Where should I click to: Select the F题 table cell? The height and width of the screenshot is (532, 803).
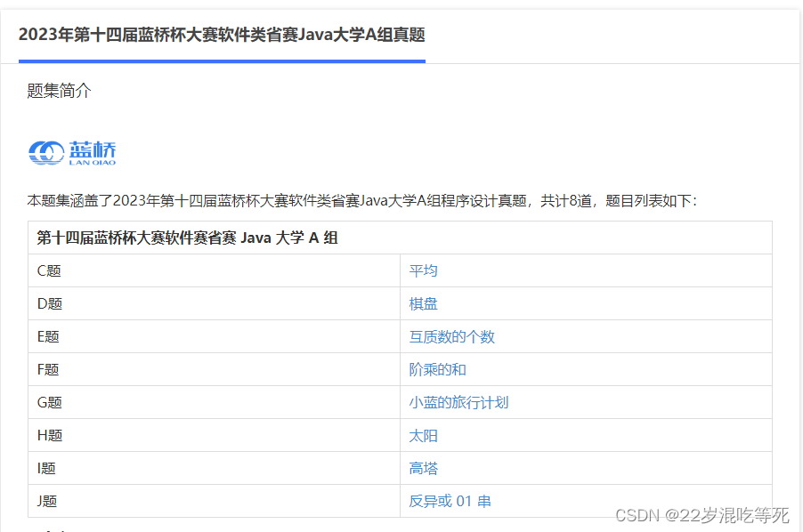coord(214,369)
